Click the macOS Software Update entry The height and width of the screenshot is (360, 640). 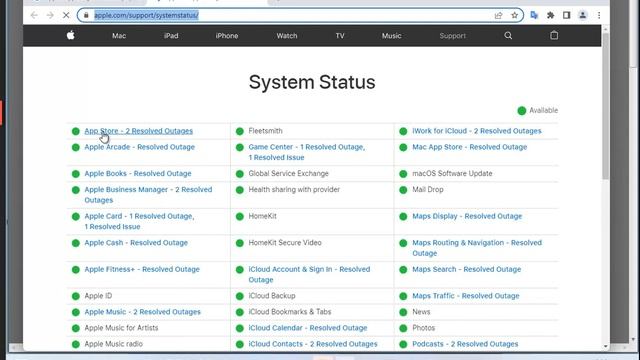(452, 173)
